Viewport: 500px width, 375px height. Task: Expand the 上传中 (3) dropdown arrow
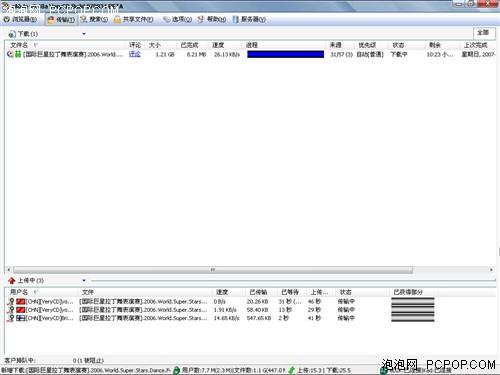click(84, 280)
